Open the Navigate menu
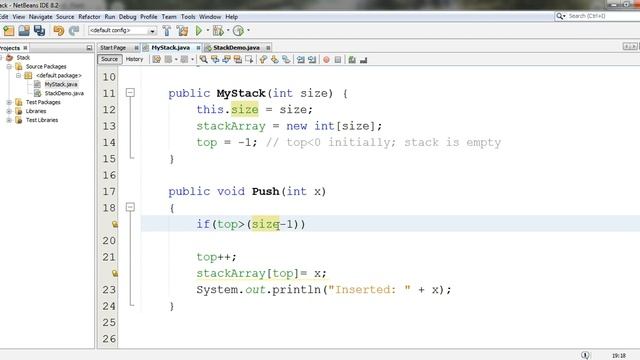640x360 pixels. pyautogui.click(x=40, y=17)
